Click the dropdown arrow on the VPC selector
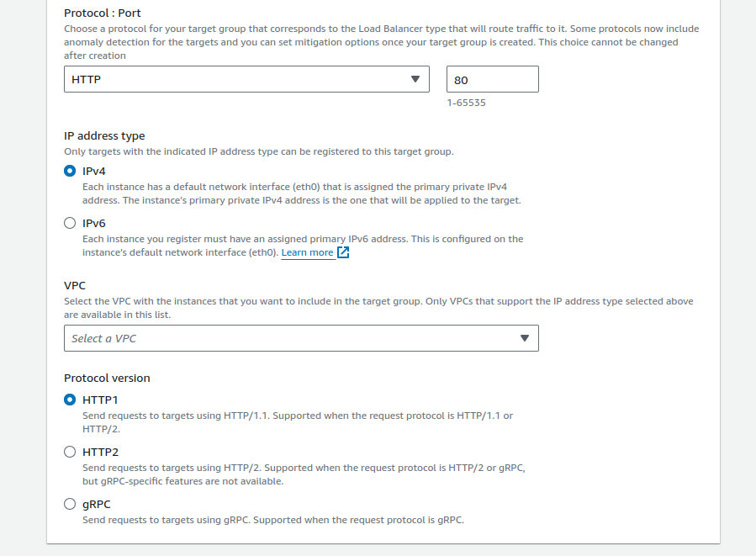Screen dimensions: 756x556 tap(526, 338)
